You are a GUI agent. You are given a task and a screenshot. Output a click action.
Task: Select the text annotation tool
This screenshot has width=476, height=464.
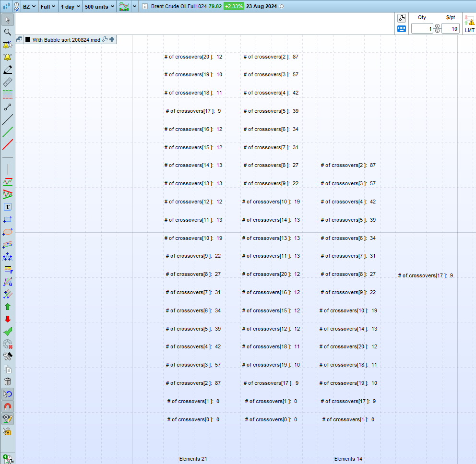click(x=8, y=207)
